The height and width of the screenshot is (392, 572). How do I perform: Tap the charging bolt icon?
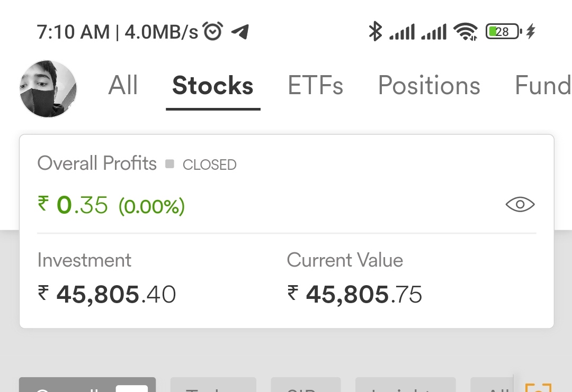531,31
